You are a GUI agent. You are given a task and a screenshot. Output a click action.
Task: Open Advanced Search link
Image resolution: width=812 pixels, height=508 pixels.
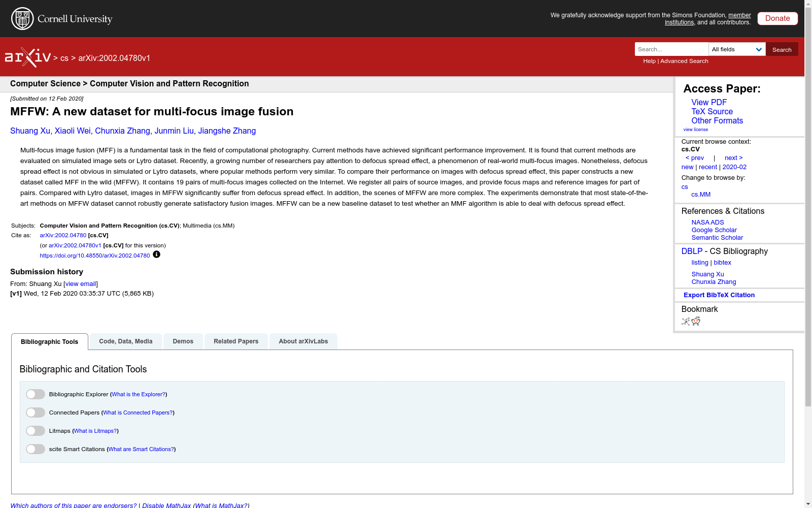click(x=684, y=61)
